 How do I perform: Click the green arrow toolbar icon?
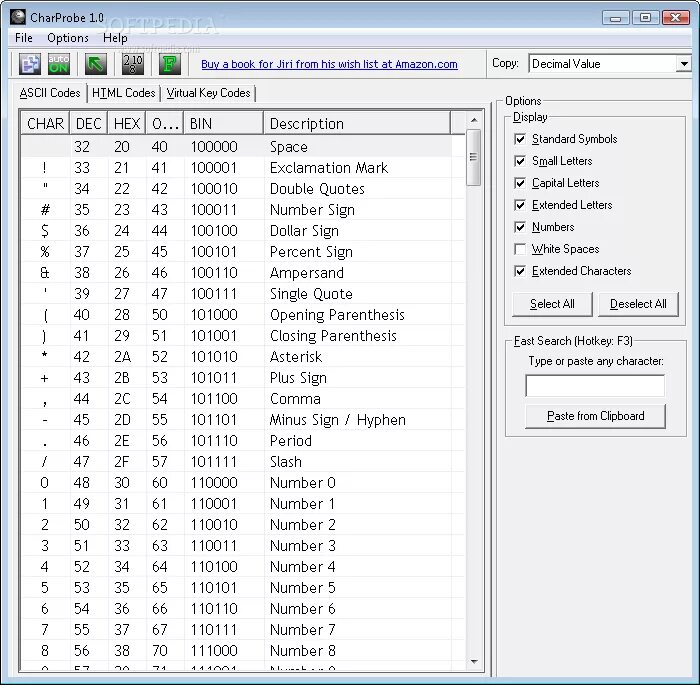point(96,64)
